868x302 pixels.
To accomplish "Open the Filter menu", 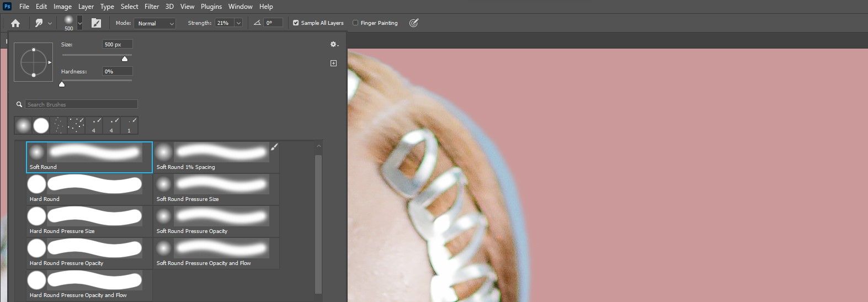I will click(152, 7).
